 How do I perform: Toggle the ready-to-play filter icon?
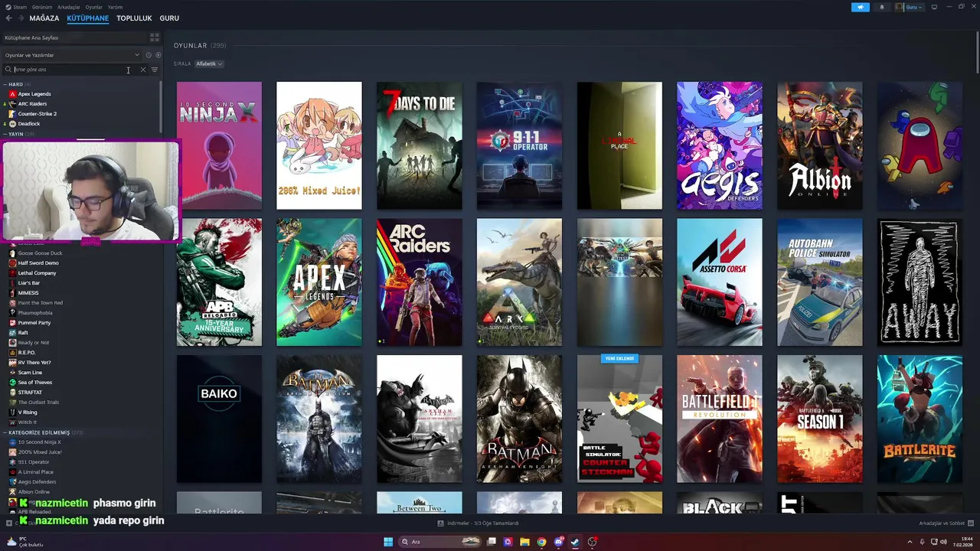pos(158,55)
